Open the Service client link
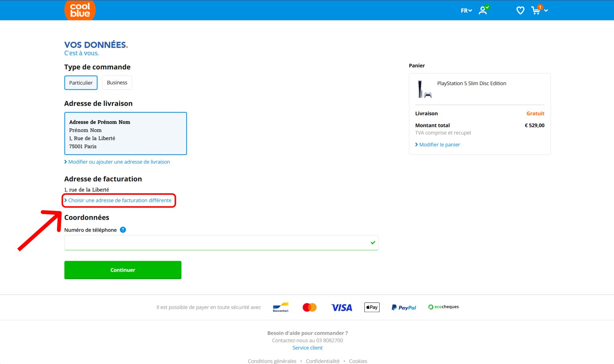The image size is (614, 364). 307,348
